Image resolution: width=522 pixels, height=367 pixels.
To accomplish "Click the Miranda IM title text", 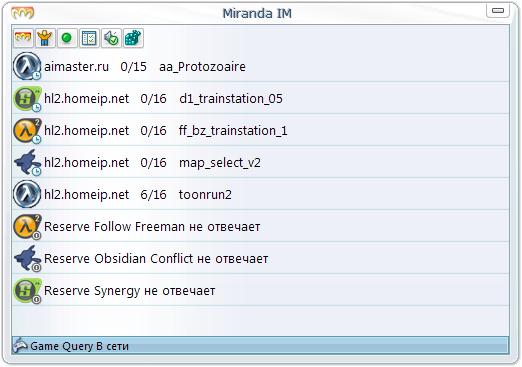I will tap(257, 14).
